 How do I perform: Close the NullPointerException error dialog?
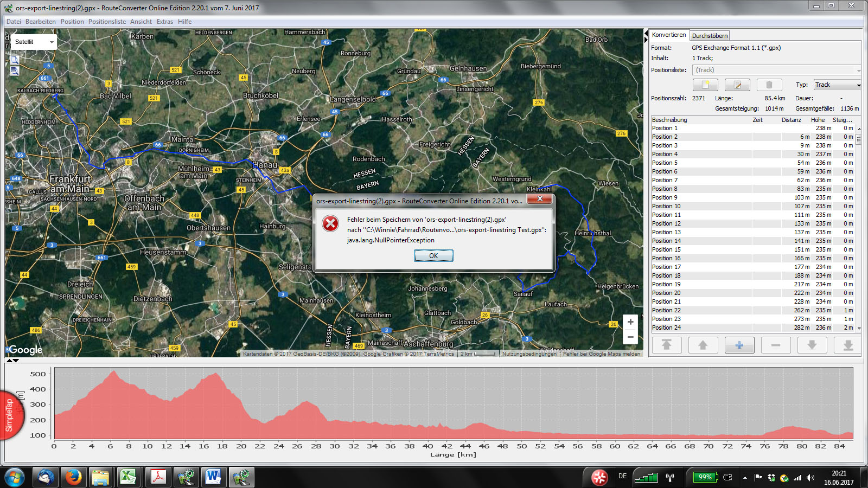coord(540,199)
